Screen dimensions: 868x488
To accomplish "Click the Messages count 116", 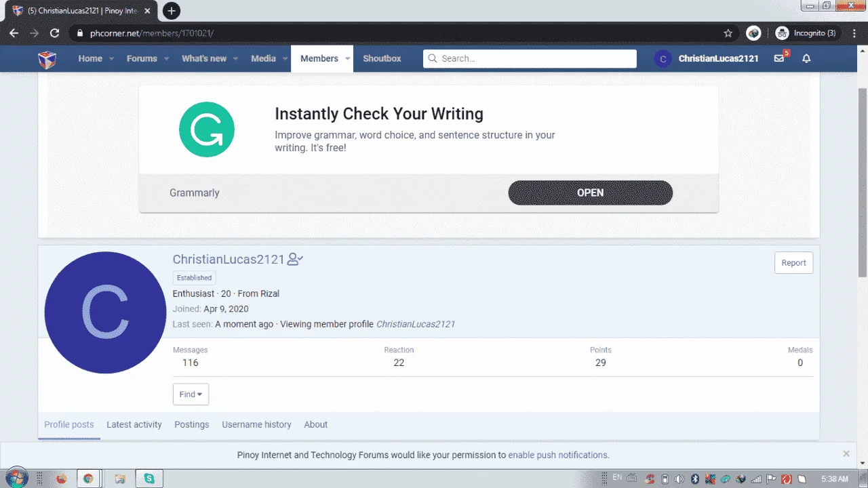I will pyautogui.click(x=191, y=363).
